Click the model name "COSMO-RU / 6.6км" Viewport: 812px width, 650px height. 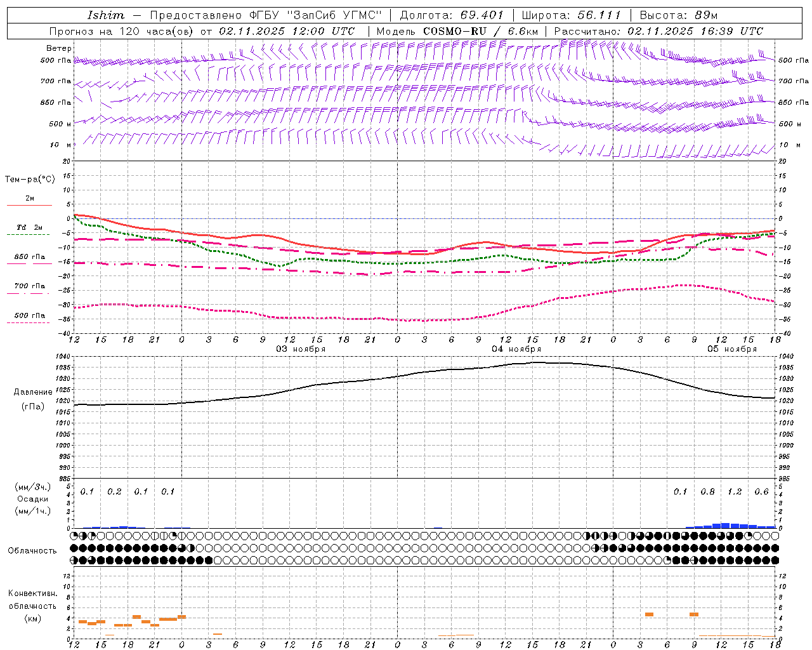click(x=481, y=31)
